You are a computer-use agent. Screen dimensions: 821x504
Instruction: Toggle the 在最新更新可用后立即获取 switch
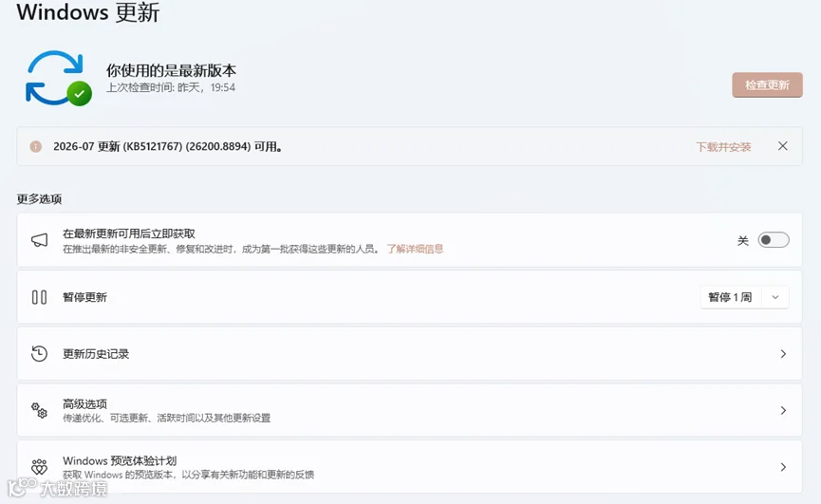click(774, 240)
